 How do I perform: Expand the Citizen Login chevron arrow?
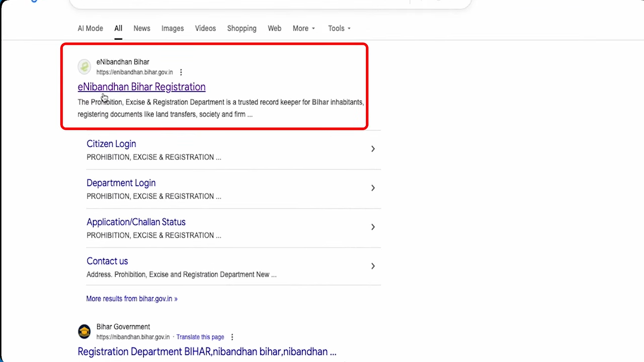(x=373, y=149)
